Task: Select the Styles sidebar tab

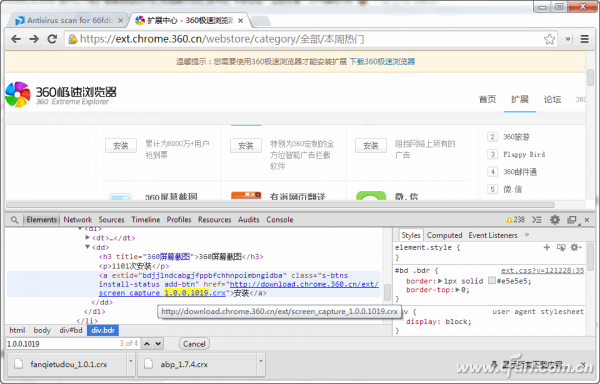Action: pos(411,235)
